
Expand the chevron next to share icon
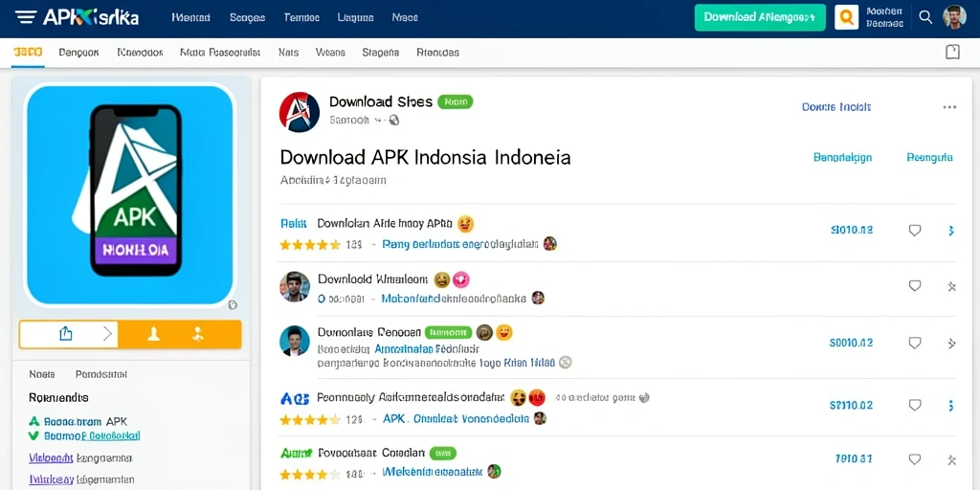(107, 334)
